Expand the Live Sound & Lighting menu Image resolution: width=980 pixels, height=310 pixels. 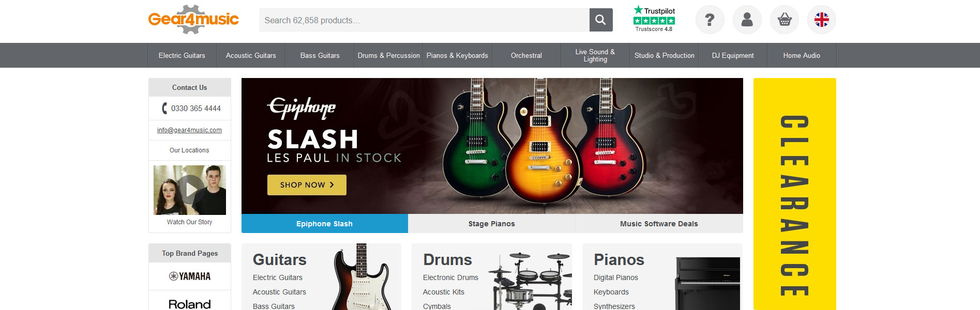tap(595, 55)
